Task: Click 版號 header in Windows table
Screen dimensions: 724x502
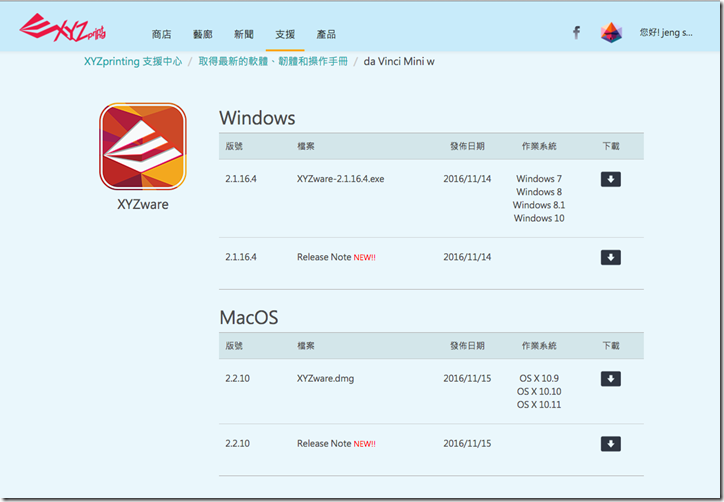Action: click(234, 146)
